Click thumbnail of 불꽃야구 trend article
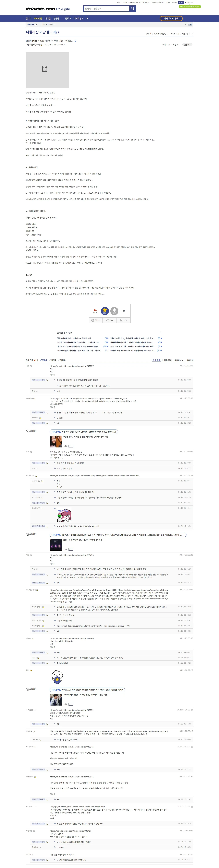Viewport: 219px width, 868px height. pyautogui.click(x=56, y=545)
